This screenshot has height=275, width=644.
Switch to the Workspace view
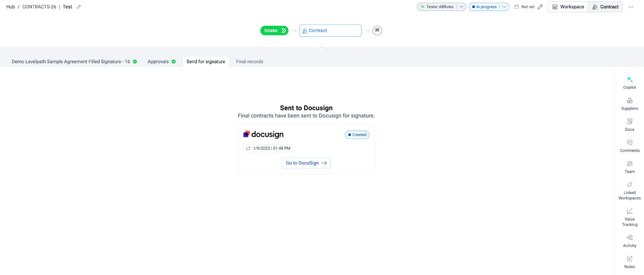coord(568,7)
